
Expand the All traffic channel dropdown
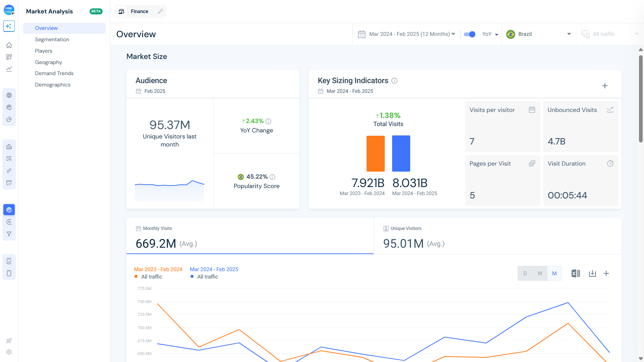coord(610,34)
